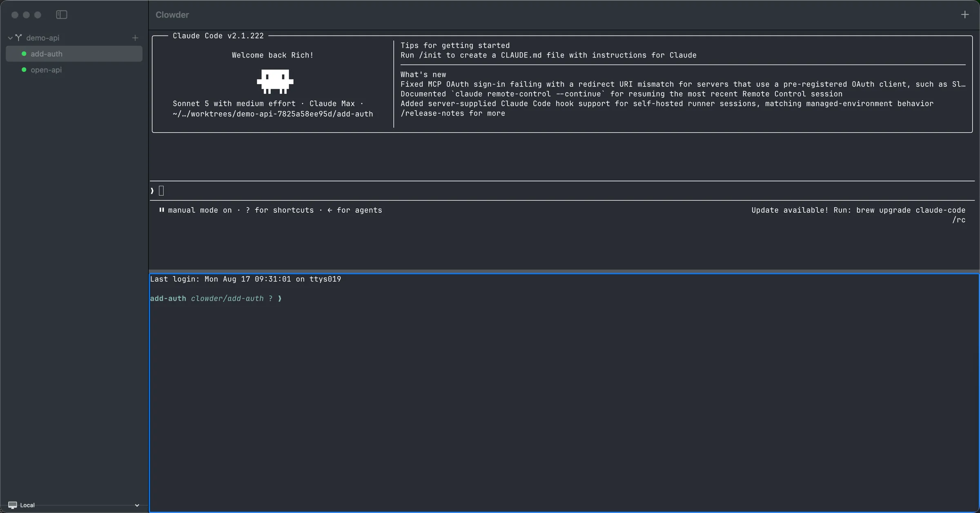Click the '? for shortcuts' hint
Screen dimensions: 980x513
280,210
